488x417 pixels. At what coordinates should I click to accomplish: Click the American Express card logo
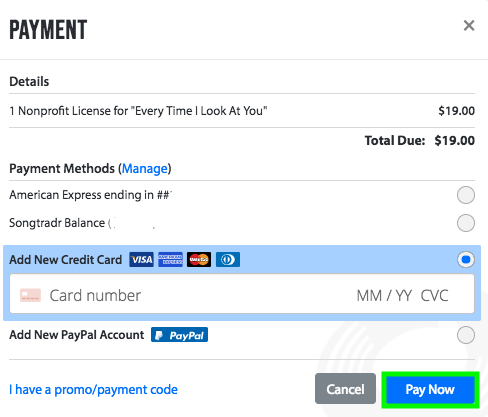[x=170, y=260]
